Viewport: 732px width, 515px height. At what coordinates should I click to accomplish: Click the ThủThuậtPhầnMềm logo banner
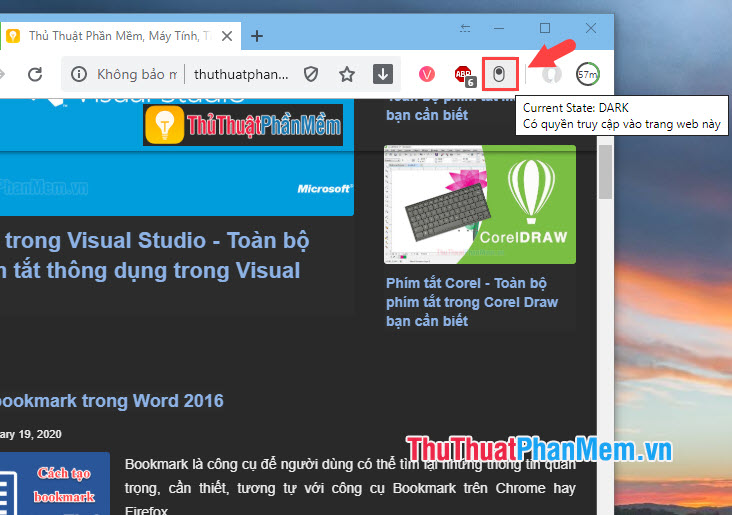(x=243, y=125)
